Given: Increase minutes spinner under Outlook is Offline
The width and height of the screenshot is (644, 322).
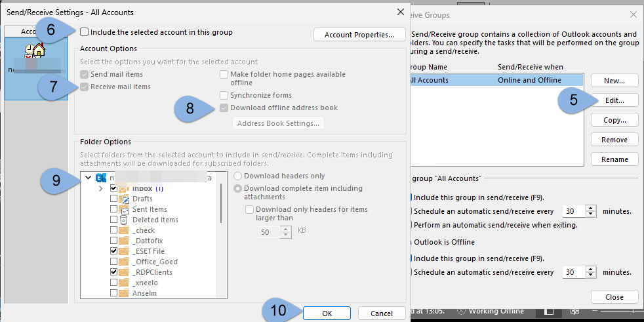Looking at the screenshot, I should point(590,270).
